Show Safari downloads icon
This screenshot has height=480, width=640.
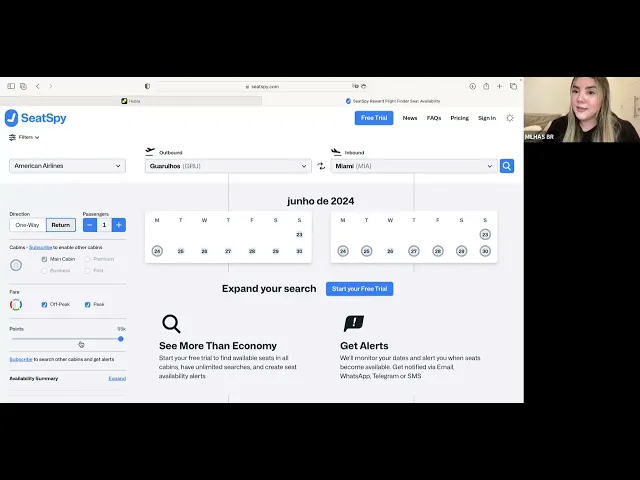(x=473, y=86)
